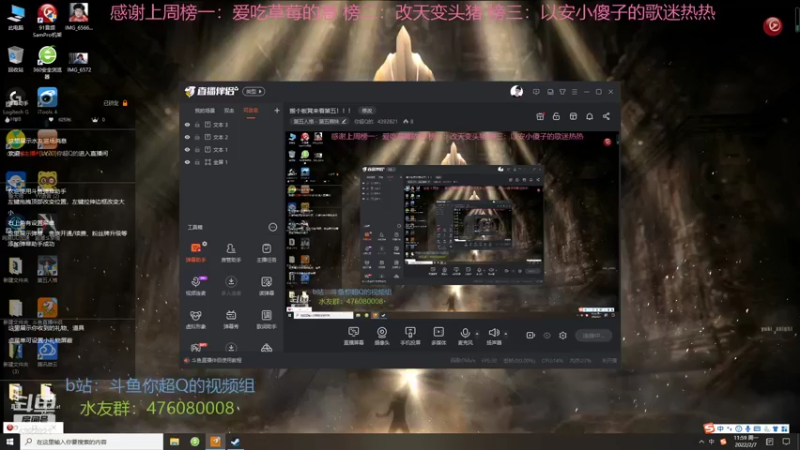Open the 虚拟形象 tool
800x450 pixels.
196,319
